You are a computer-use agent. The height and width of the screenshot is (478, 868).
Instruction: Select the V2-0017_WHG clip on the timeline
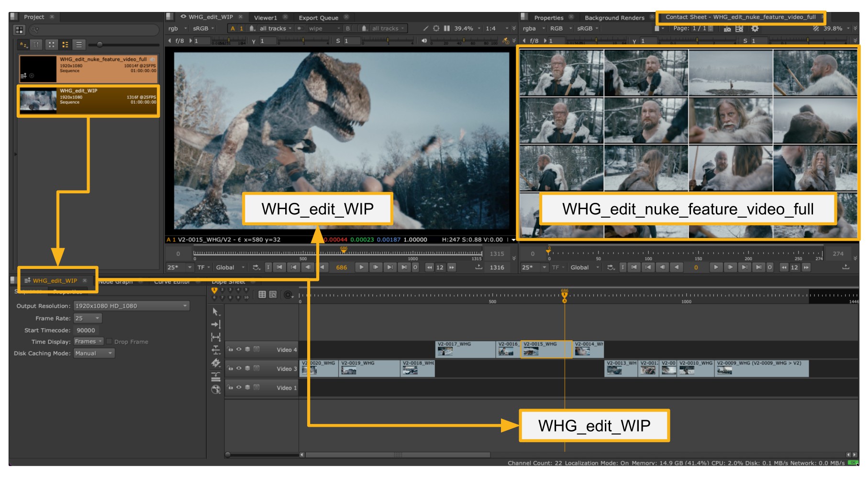[x=465, y=349]
